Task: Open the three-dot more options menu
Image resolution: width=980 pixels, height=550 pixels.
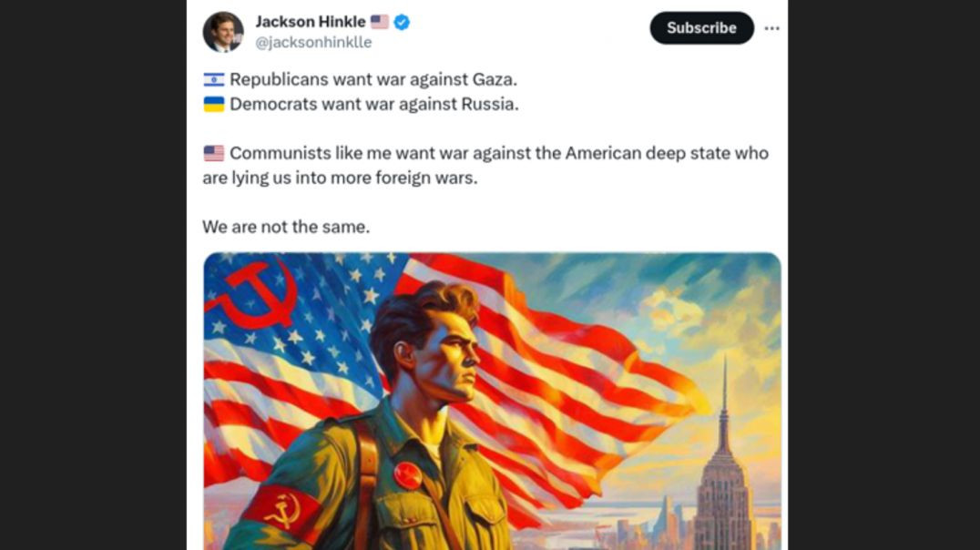Action: tap(771, 28)
